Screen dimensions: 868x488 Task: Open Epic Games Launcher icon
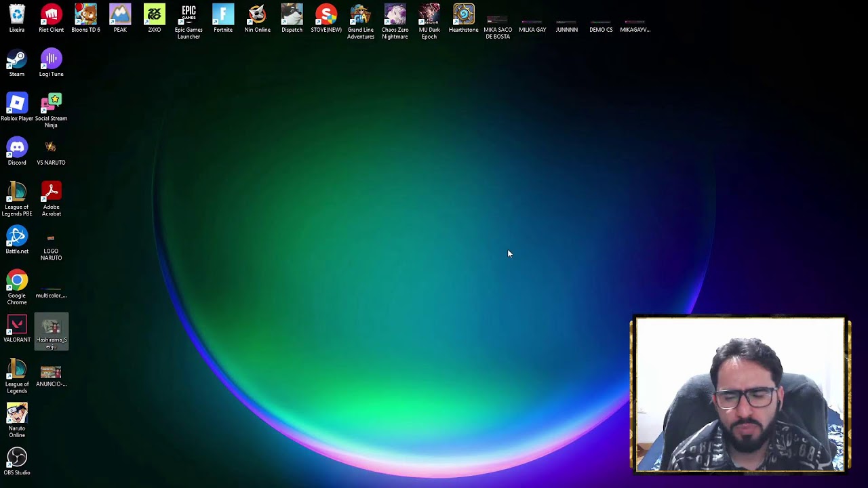[x=189, y=22]
